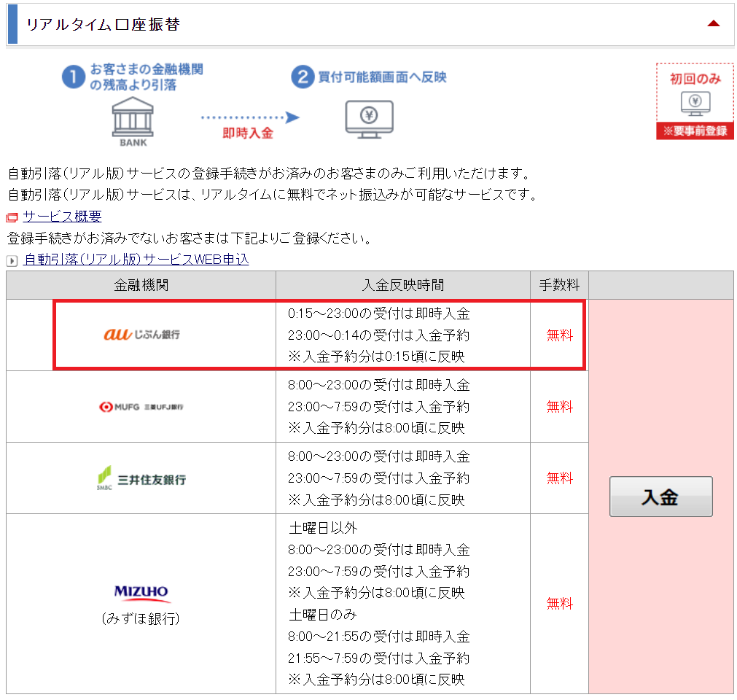Click the リアルタイム口座振替 section header

coord(103,24)
